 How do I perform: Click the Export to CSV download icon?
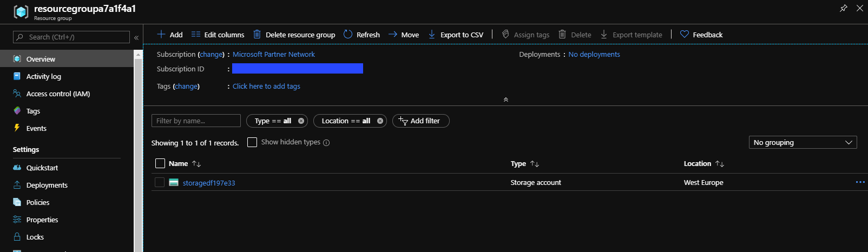click(x=432, y=35)
